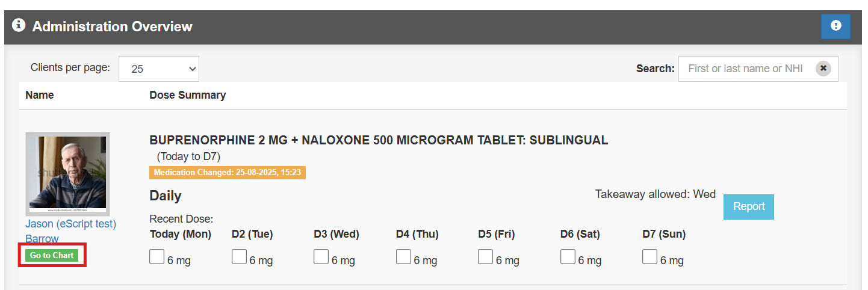Open the Clients per page dropdown
The height and width of the screenshot is (290, 868).
pos(159,69)
